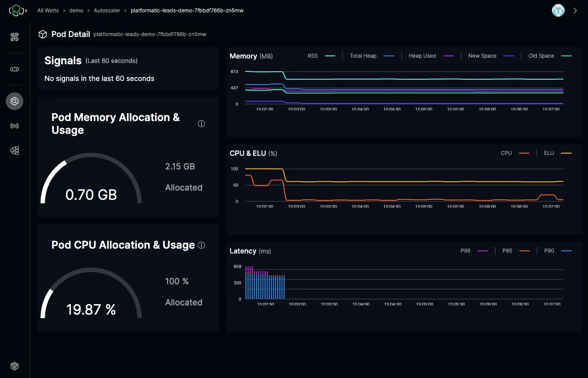Open the interconnected cubes sidebar icon
The width and height of the screenshot is (588, 378).
15,37
